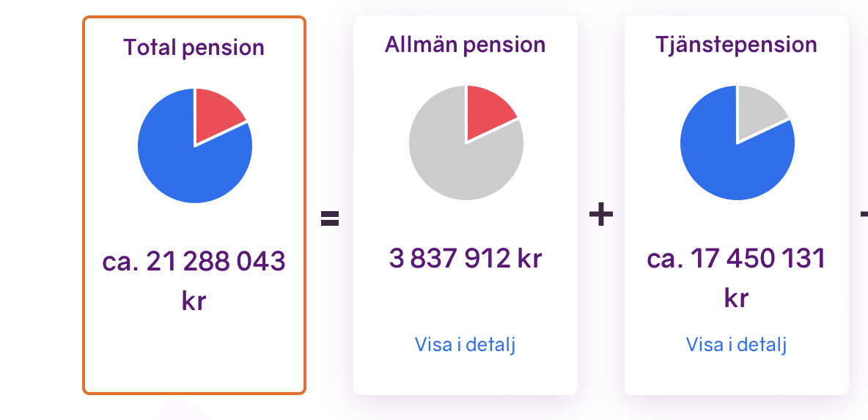Open Visa i detalj under Tjänstepension

coord(736,345)
